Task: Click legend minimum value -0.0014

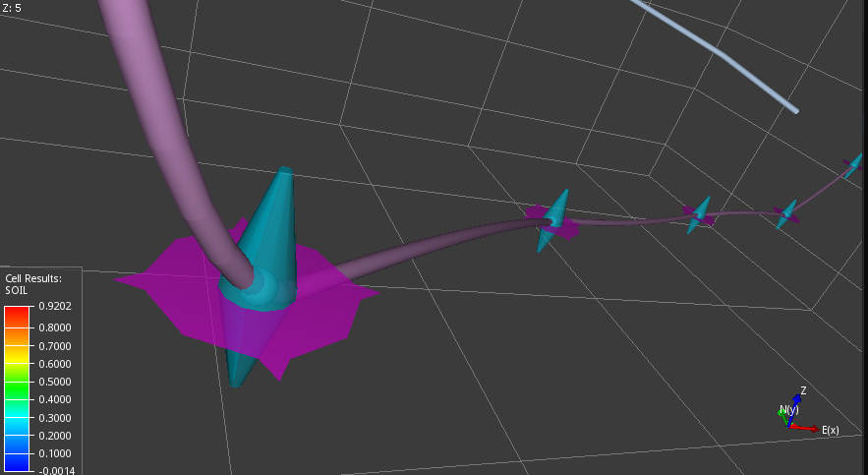Action: click(56, 470)
